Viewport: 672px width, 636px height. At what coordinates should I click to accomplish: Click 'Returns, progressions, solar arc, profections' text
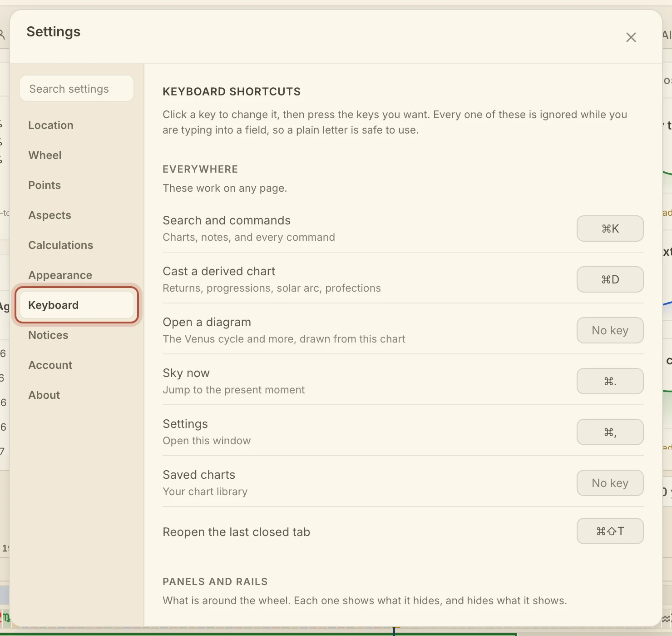[272, 288]
